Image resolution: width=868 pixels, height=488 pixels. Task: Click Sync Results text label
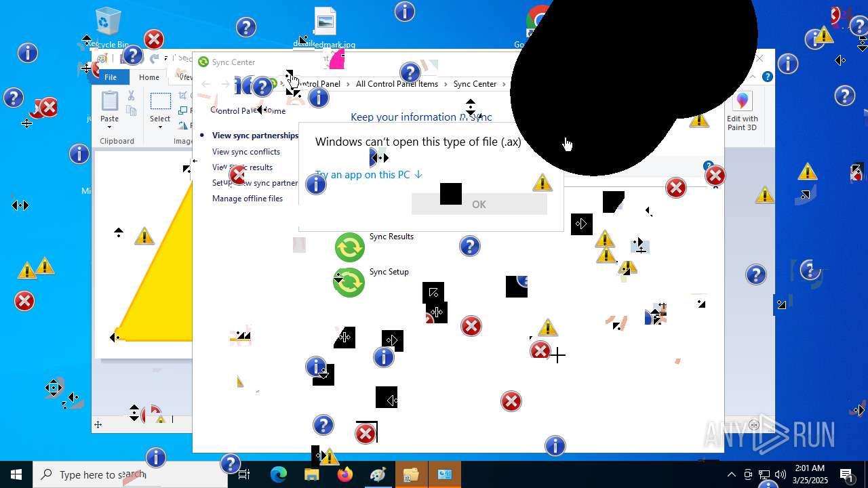(391, 237)
